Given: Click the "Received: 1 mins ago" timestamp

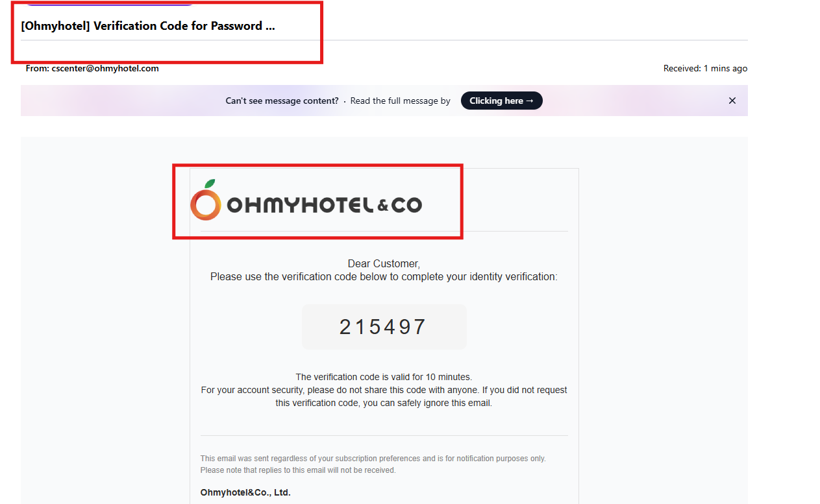Looking at the screenshot, I should point(704,68).
